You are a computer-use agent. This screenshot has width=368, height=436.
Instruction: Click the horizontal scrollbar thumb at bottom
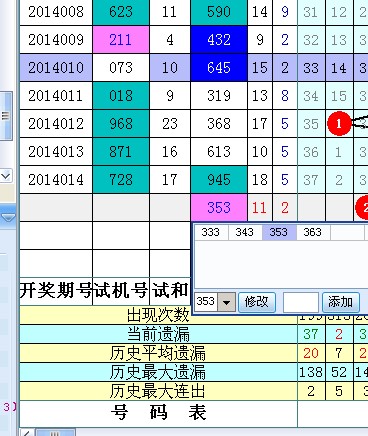point(55,432)
